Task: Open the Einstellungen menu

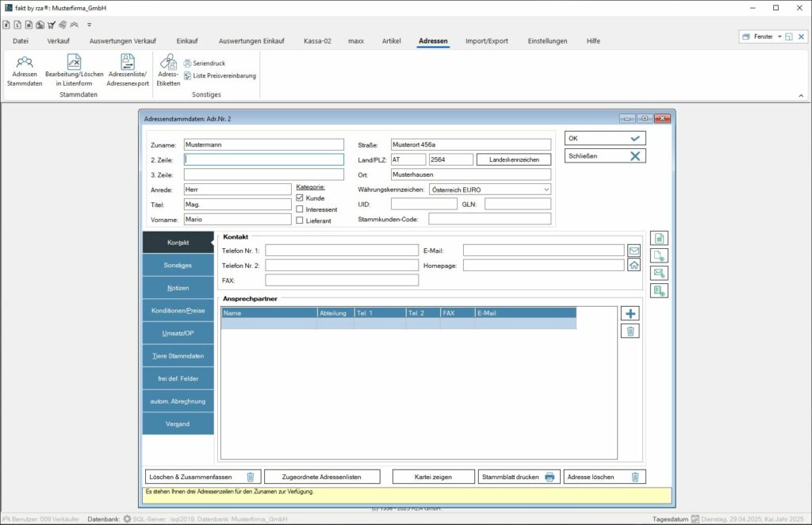Action: tap(549, 40)
